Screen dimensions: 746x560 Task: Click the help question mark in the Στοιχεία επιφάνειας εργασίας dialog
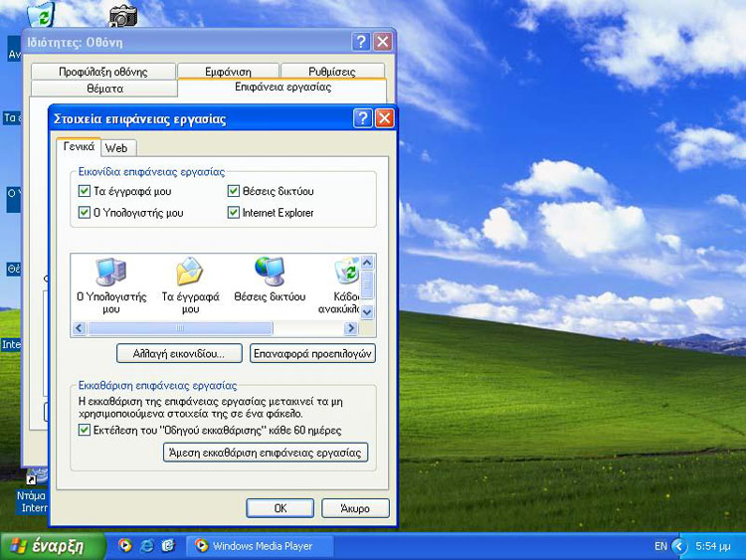click(362, 118)
